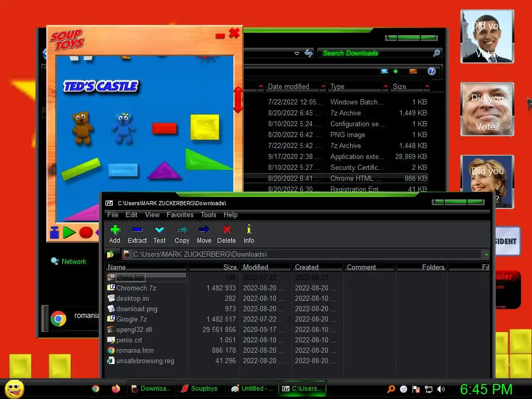The image size is (532, 399).
Task: Go up one folder in 7-Zip
Action: tap(110, 254)
